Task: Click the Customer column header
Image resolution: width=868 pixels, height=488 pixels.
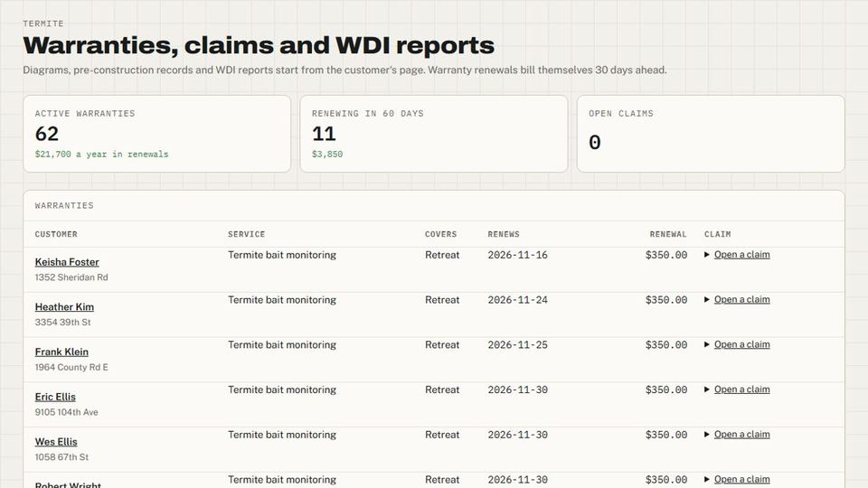Action: click(x=56, y=234)
